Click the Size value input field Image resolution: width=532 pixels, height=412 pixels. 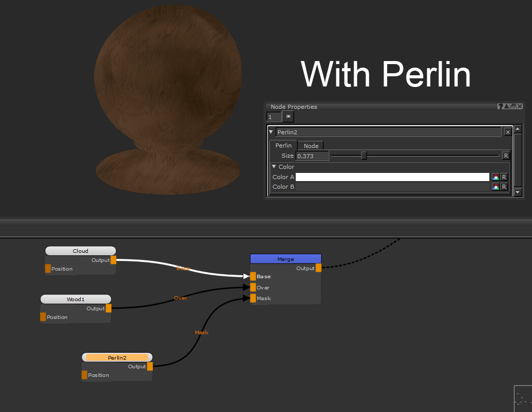312,156
